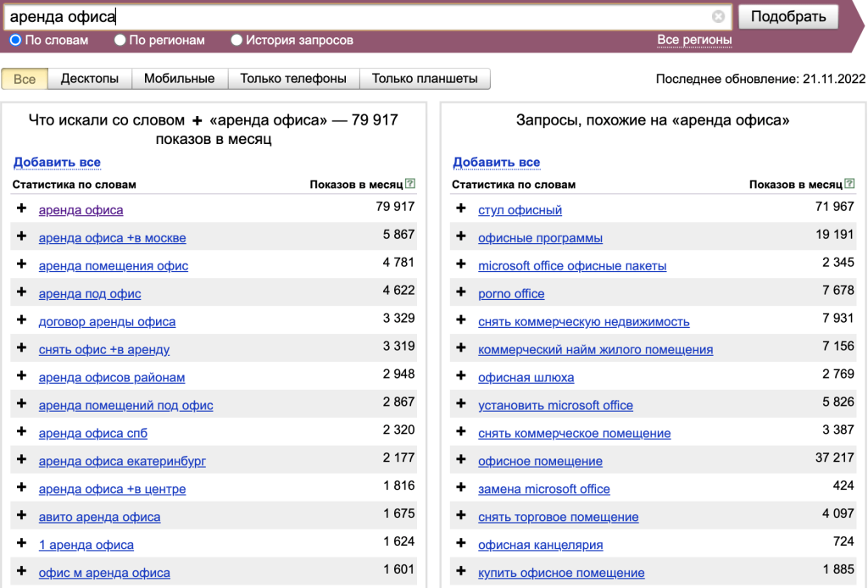Image resolution: width=868 pixels, height=588 pixels.
Task: Add 'аренда офиса спб' using the plus icon
Action: coord(21,431)
